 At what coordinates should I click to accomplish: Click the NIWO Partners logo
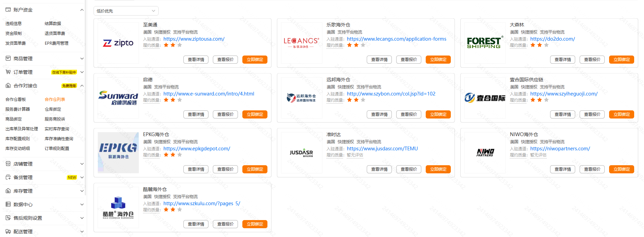(485, 153)
